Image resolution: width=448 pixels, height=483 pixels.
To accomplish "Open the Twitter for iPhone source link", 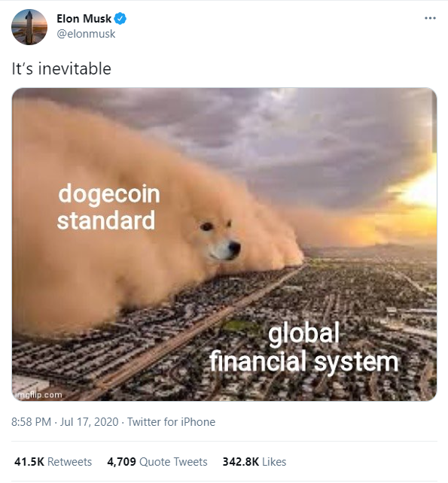I will point(171,422).
